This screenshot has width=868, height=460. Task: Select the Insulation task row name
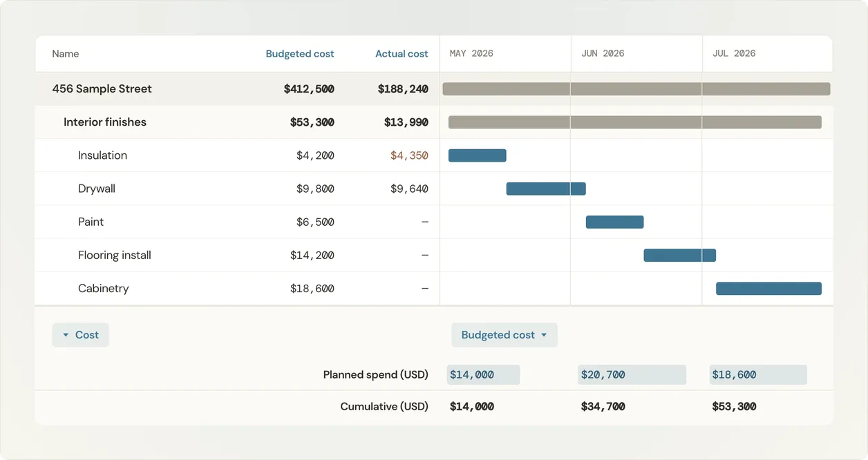click(x=102, y=155)
